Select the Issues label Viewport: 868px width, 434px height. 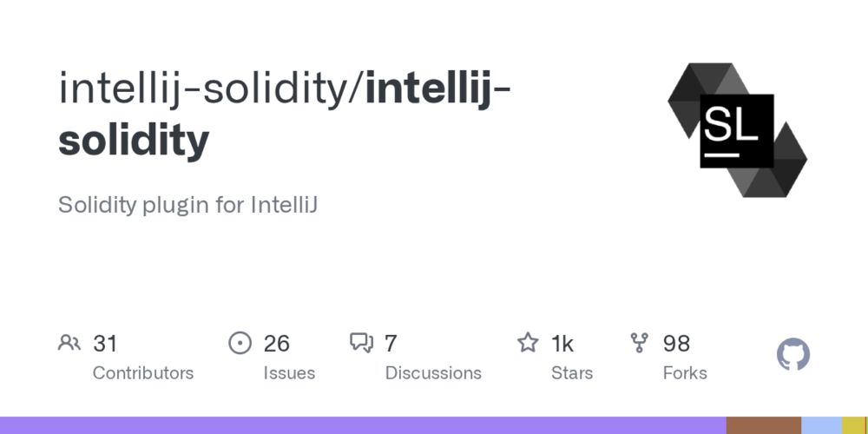(289, 373)
